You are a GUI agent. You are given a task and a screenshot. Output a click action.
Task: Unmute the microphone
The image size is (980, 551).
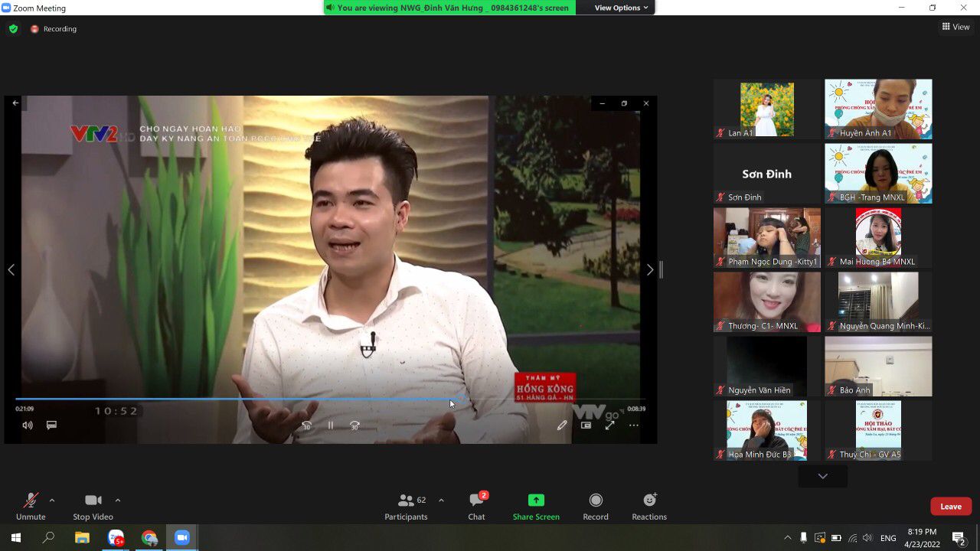31,500
